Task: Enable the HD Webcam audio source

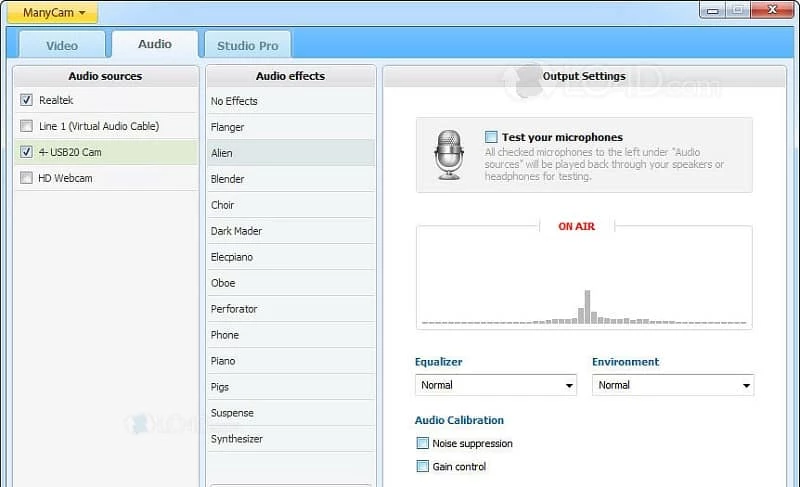Action: pyautogui.click(x=26, y=178)
